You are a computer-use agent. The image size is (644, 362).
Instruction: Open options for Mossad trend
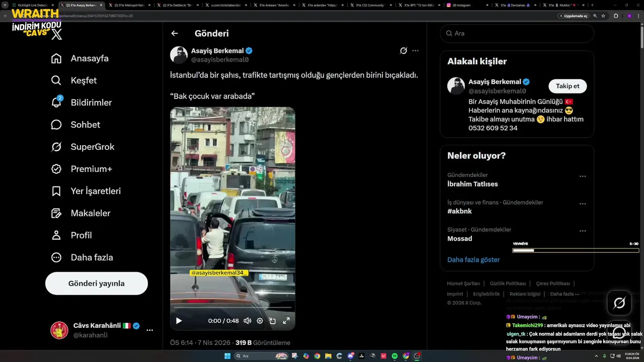(x=583, y=231)
